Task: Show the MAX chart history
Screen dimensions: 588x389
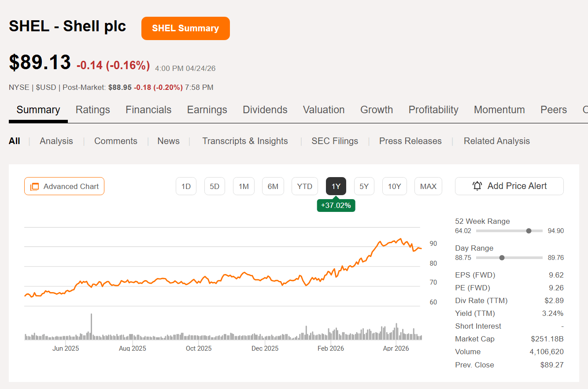Action: click(428, 186)
